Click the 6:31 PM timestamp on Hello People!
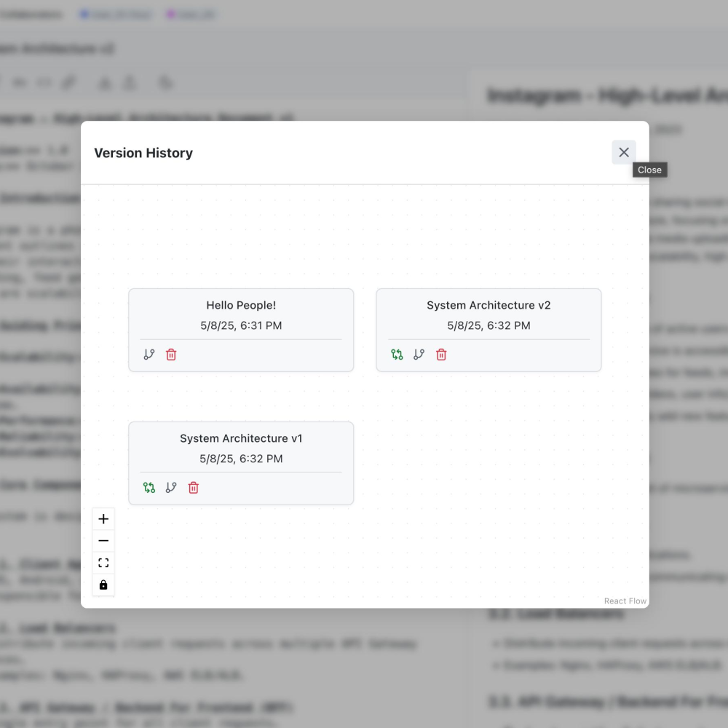Image resolution: width=728 pixels, height=728 pixels. (241, 325)
